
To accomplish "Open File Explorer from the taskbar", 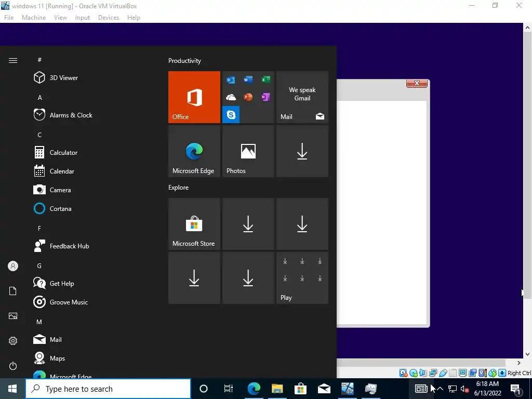I will point(277,389).
